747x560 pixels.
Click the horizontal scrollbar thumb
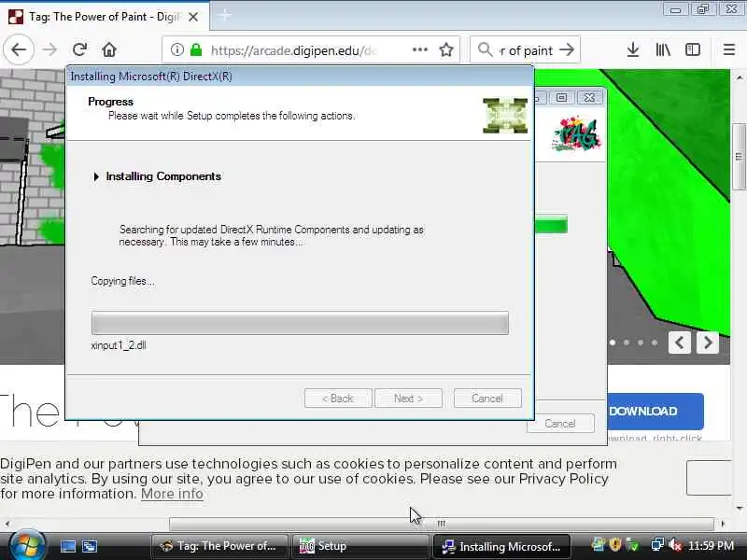[x=441, y=524]
